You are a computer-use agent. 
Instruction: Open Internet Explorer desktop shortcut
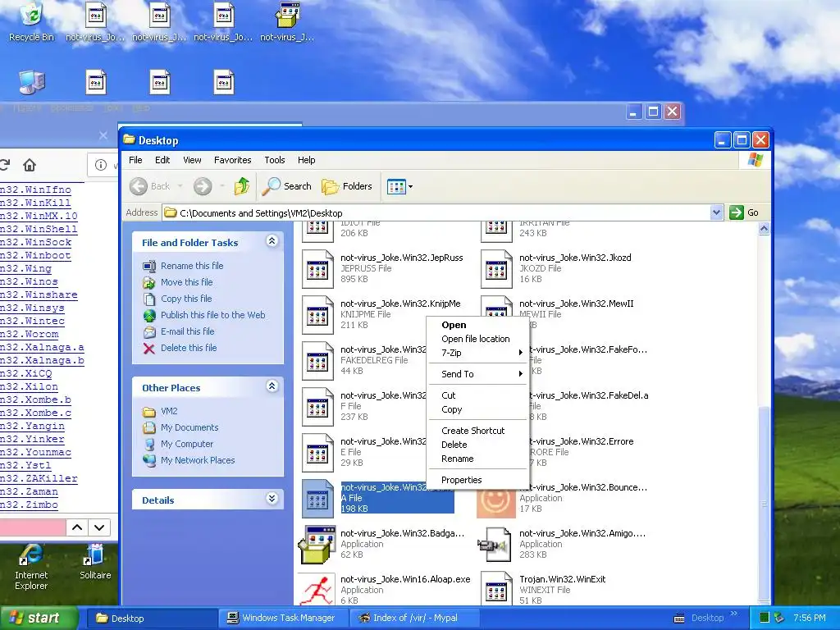pyautogui.click(x=31, y=567)
